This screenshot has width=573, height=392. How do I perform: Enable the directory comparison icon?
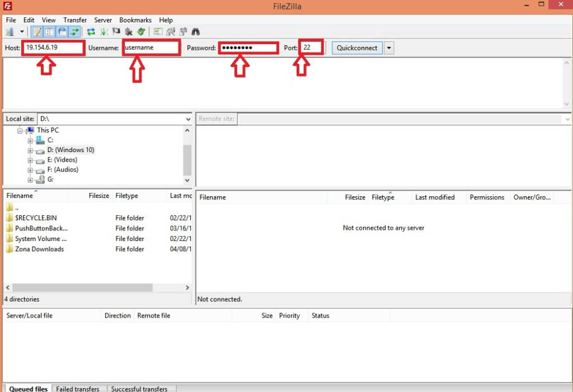point(171,32)
